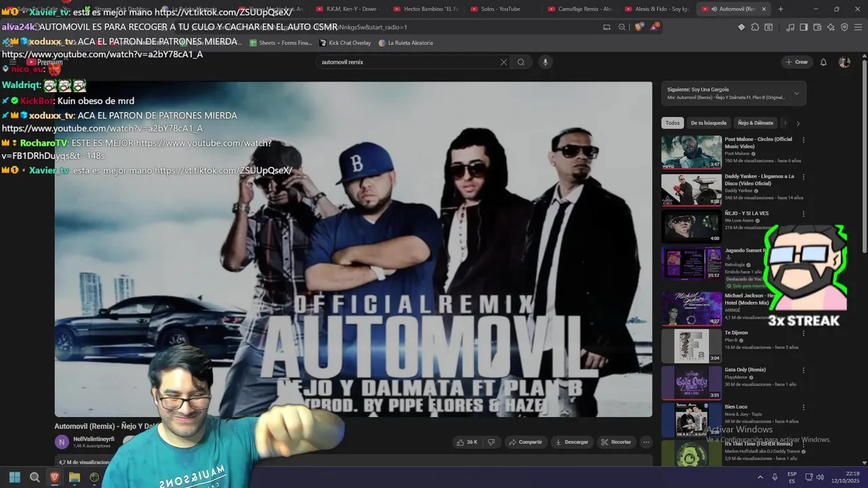The height and width of the screenshot is (488, 868).
Task: Click the Descargar download button
Action: point(572,442)
